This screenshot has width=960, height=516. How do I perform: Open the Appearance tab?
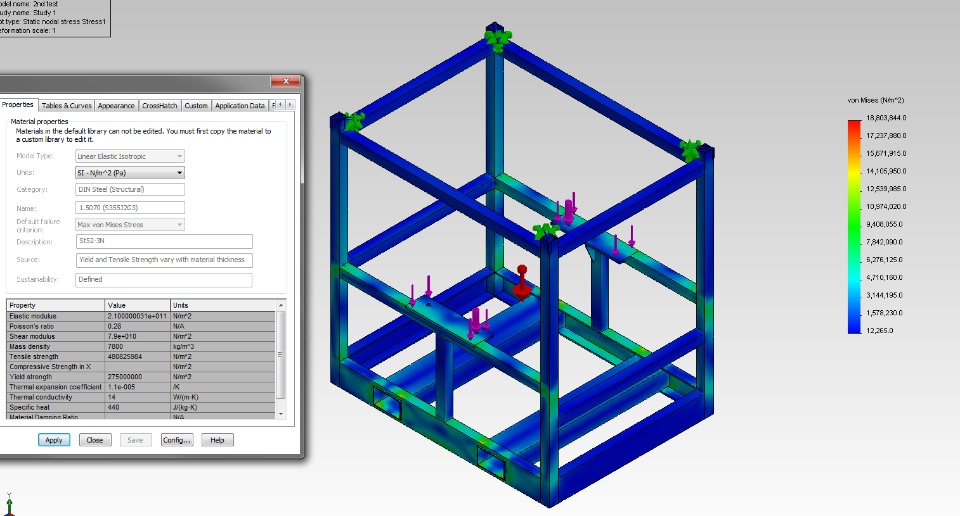tap(116, 105)
